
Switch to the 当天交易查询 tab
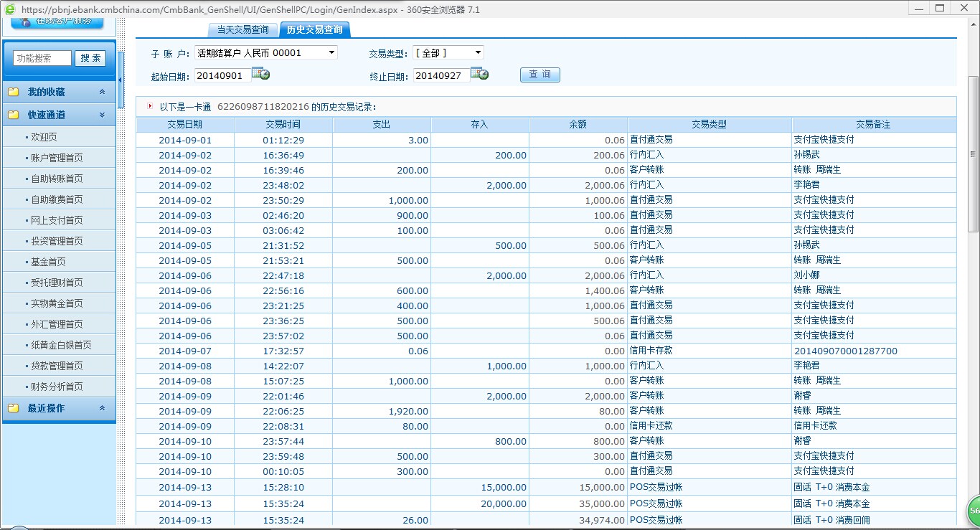coord(242,29)
